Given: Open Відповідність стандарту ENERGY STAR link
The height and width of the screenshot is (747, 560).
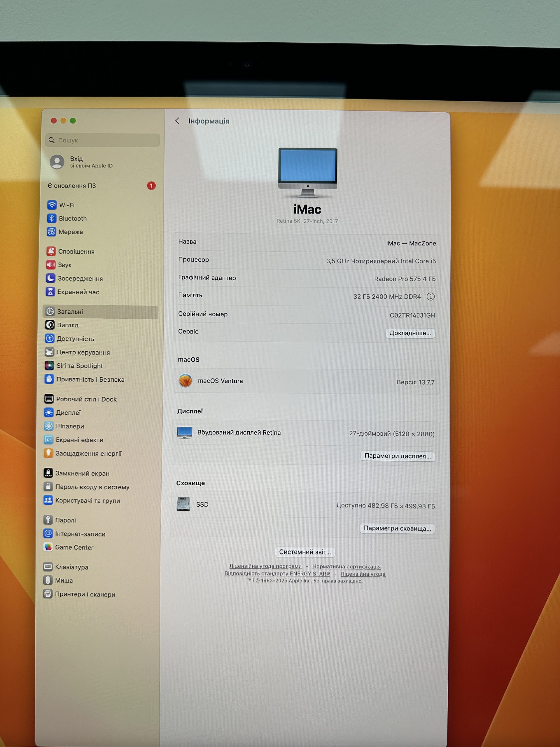Looking at the screenshot, I should pyautogui.click(x=277, y=573).
